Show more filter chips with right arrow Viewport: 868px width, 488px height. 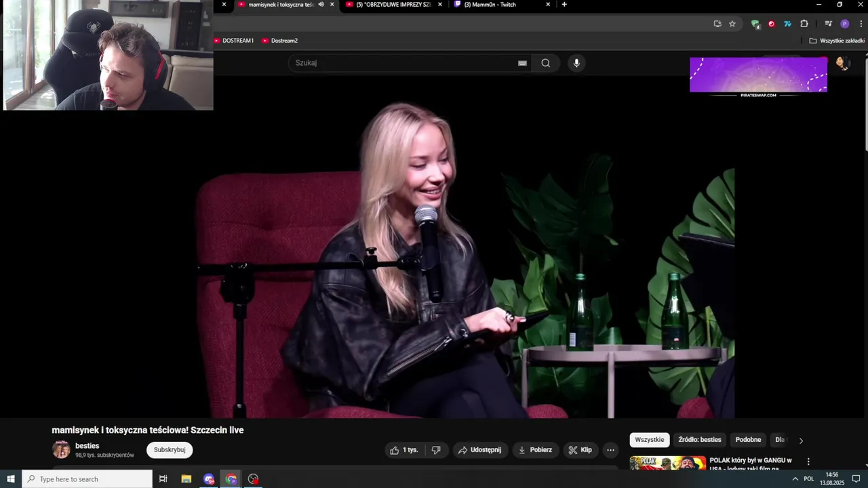pyautogui.click(x=801, y=441)
